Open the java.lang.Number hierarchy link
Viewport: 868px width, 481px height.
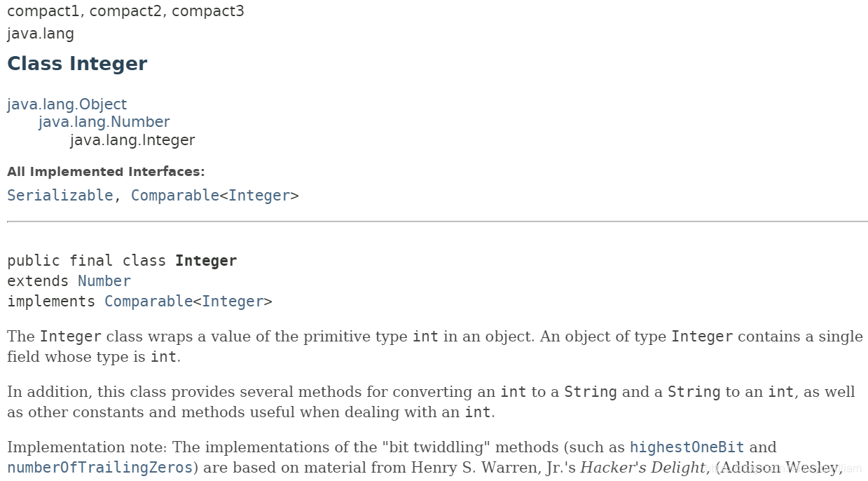104,122
